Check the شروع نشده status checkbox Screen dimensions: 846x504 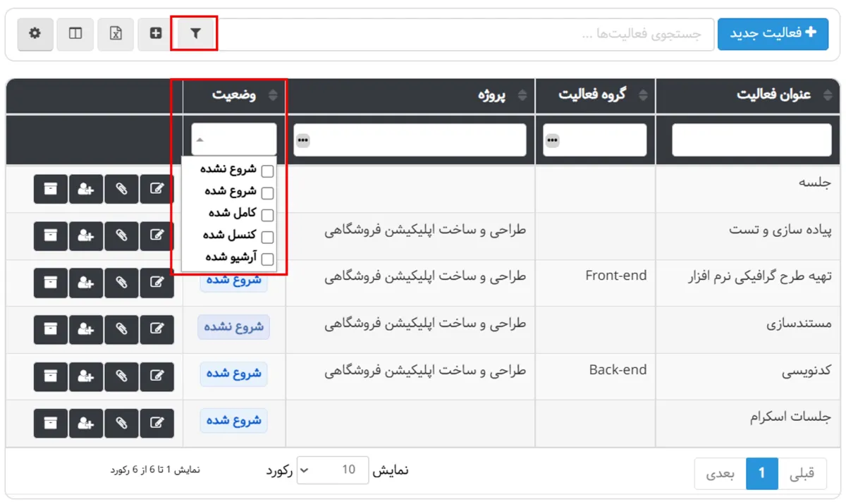point(266,170)
